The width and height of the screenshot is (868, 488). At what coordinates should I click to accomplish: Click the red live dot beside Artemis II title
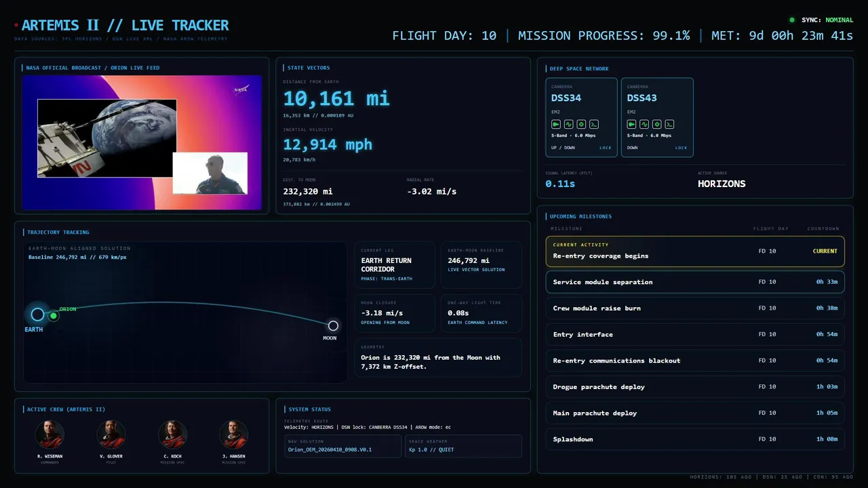click(16, 26)
